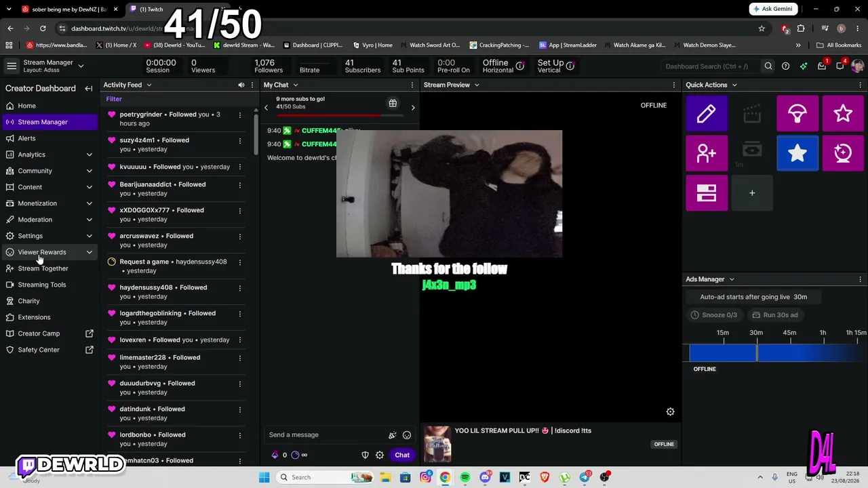Click Snooze 0/3 in Ads Manager
The width and height of the screenshot is (868, 488).
(x=714, y=315)
